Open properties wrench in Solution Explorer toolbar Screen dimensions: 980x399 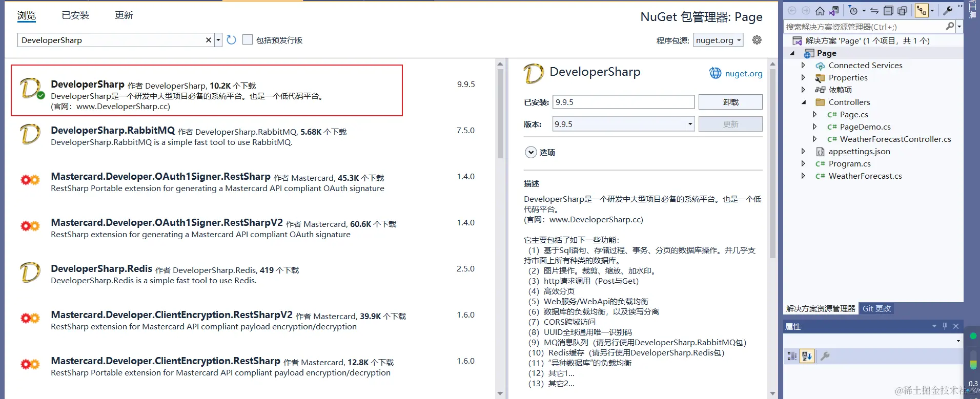point(948,10)
